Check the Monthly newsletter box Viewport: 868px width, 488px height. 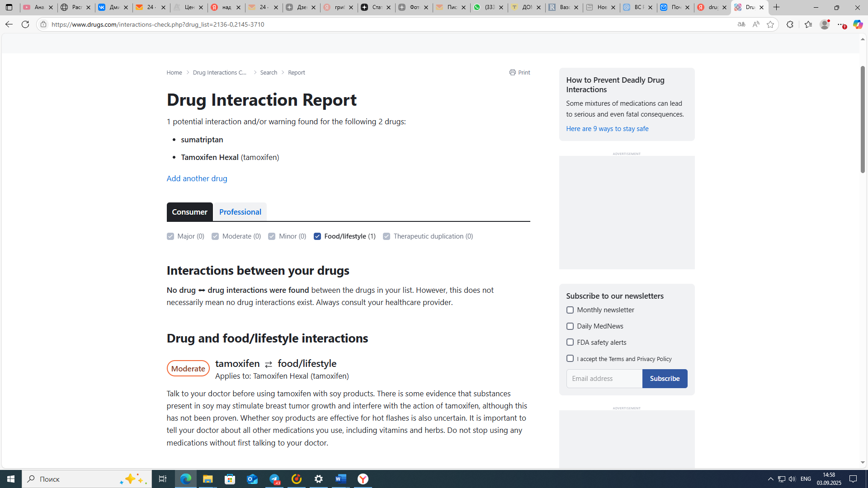click(x=570, y=310)
